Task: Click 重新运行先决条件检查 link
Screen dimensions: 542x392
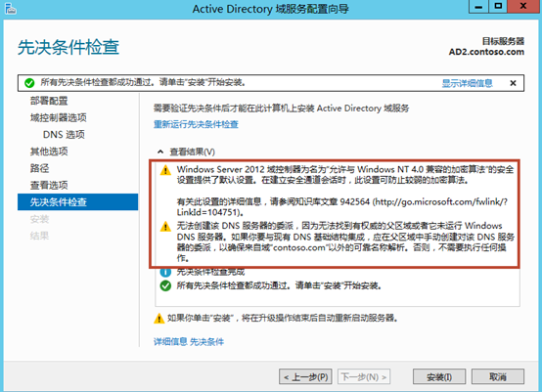Action: [196, 124]
